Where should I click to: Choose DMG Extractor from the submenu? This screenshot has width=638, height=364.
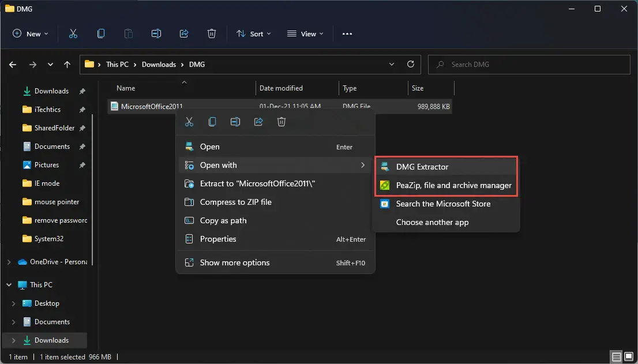point(446,167)
